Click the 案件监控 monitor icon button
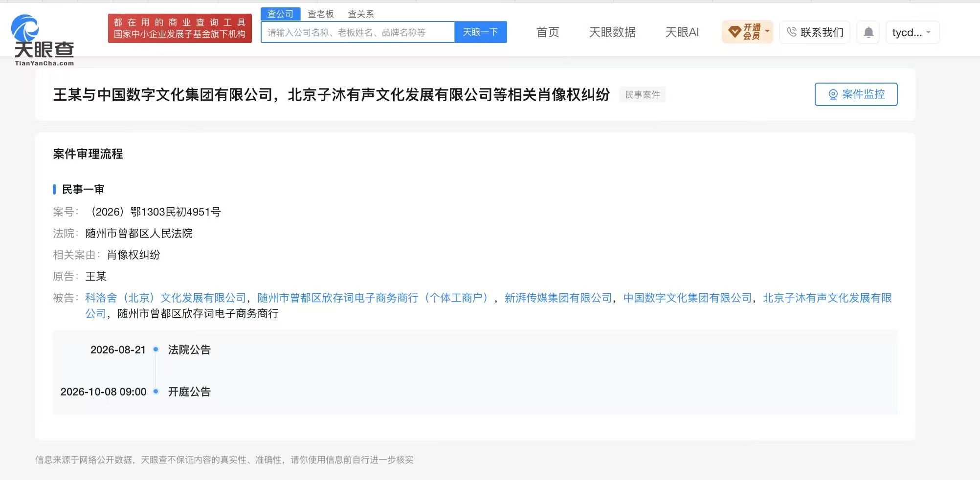The height and width of the screenshot is (480, 980). tap(856, 94)
